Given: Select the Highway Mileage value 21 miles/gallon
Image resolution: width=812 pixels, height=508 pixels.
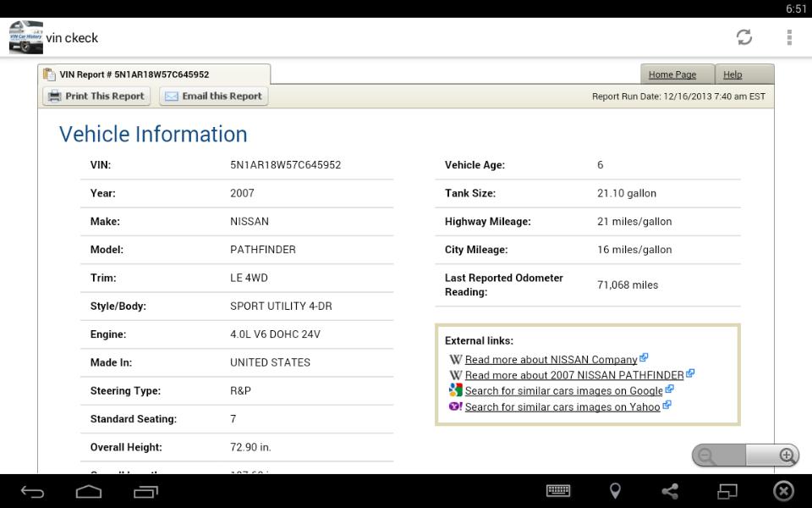Looking at the screenshot, I should point(634,221).
